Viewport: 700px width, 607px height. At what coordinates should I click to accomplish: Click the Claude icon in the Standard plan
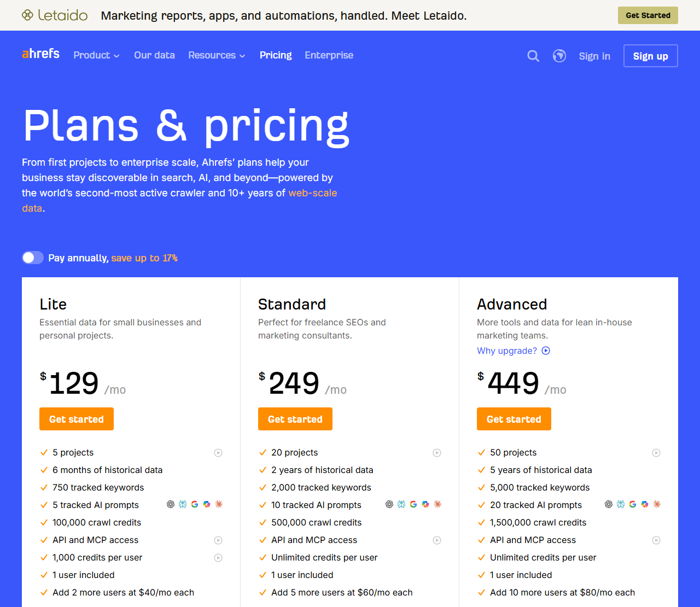pos(437,504)
